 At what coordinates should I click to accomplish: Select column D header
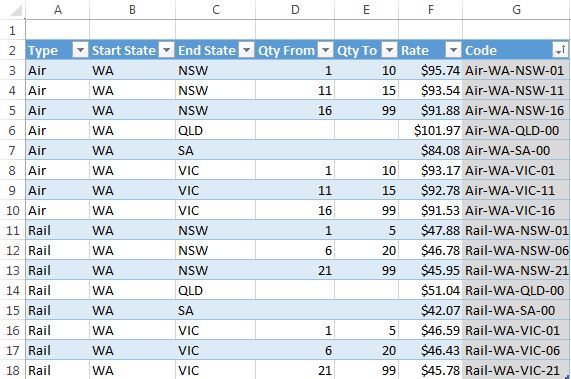pyautogui.click(x=295, y=10)
